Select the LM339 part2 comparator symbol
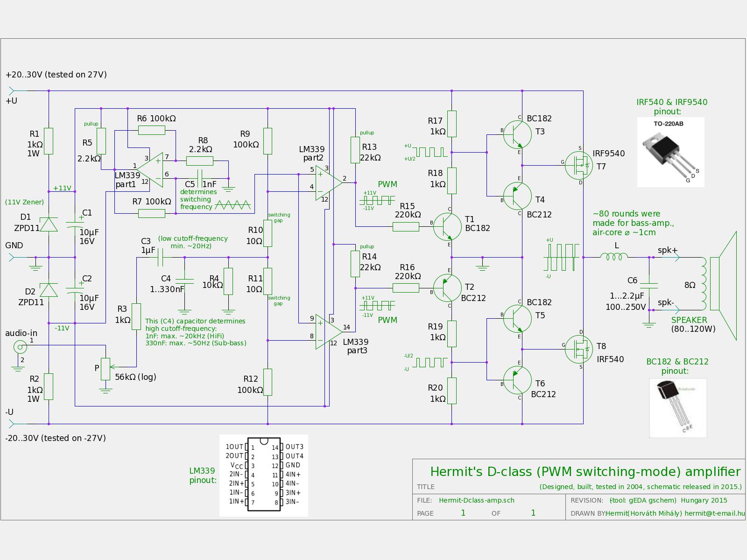 328,183
